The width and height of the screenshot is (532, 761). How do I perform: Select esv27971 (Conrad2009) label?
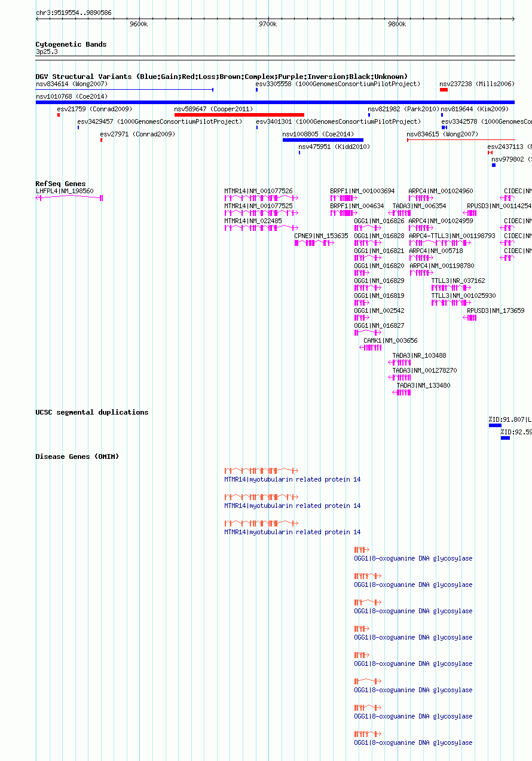137,135
